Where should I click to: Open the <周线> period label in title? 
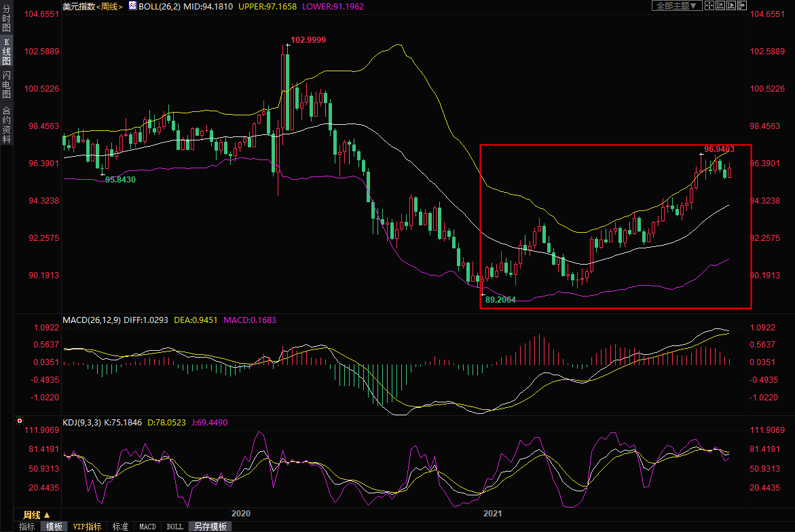tap(109, 6)
